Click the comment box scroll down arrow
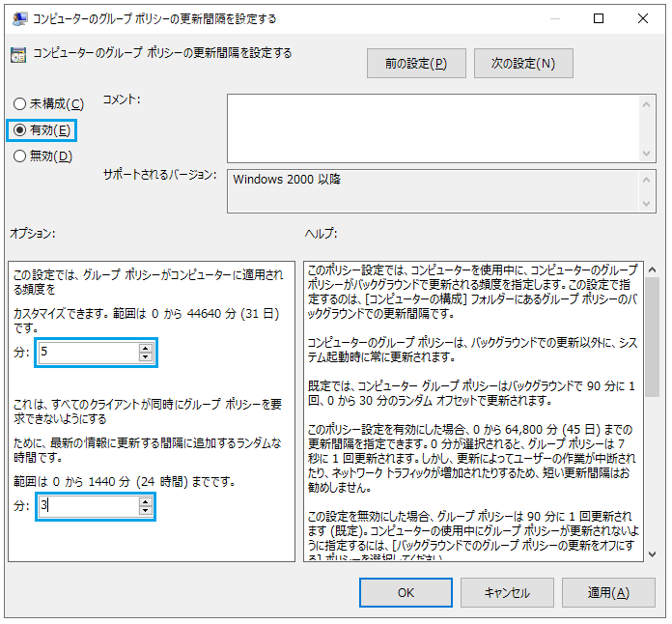 tap(647, 154)
